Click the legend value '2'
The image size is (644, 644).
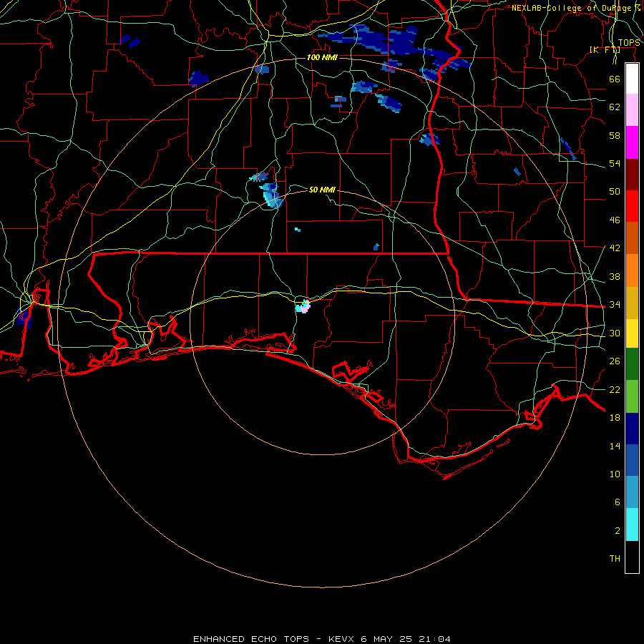618,531
